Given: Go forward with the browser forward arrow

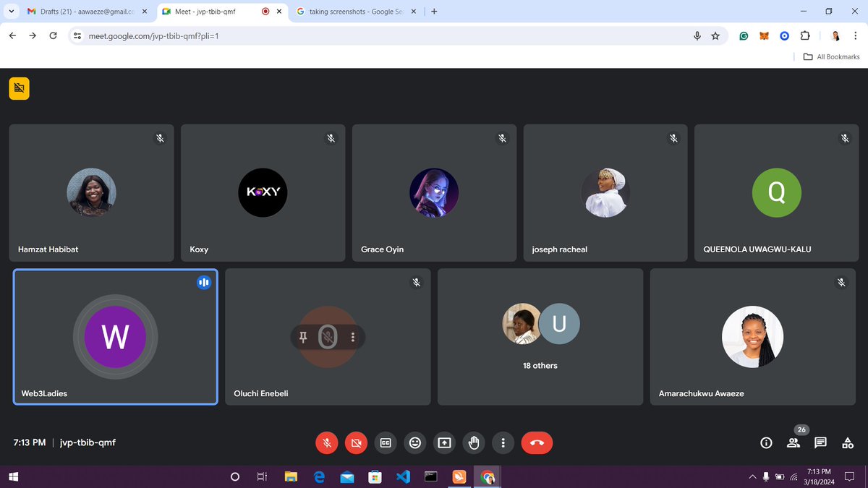Looking at the screenshot, I should pyautogui.click(x=33, y=35).
